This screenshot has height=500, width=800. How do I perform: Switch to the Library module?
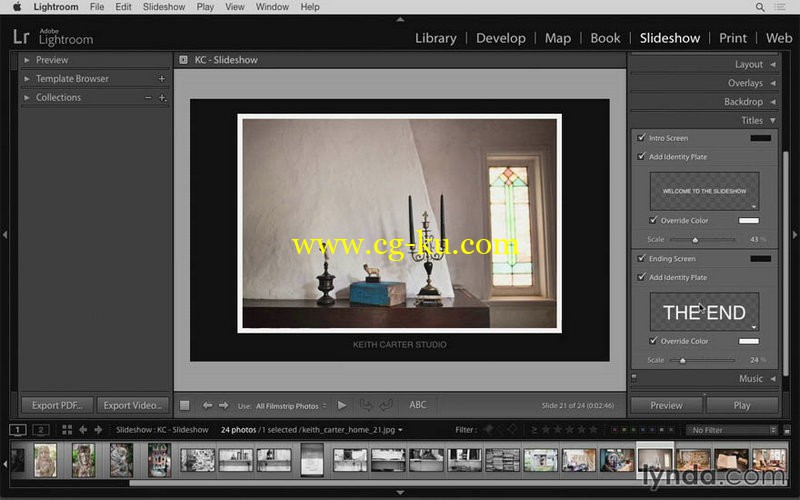(x=436, y=38)
